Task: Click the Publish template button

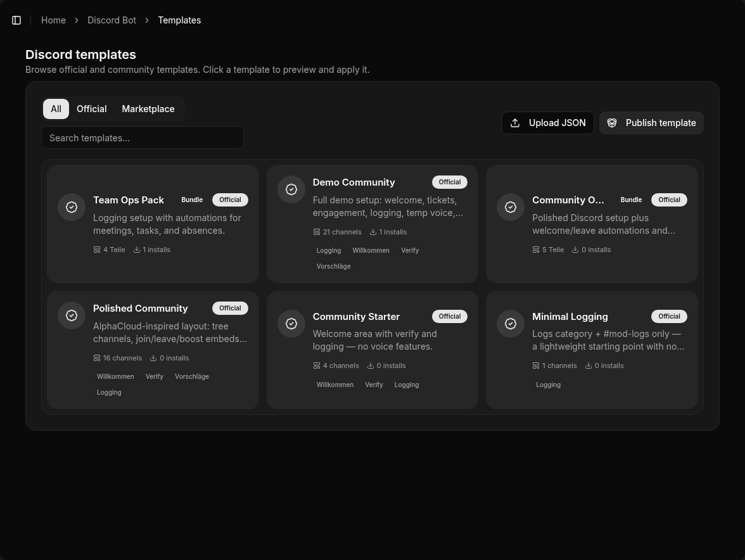Action: [x=651, y=123]
